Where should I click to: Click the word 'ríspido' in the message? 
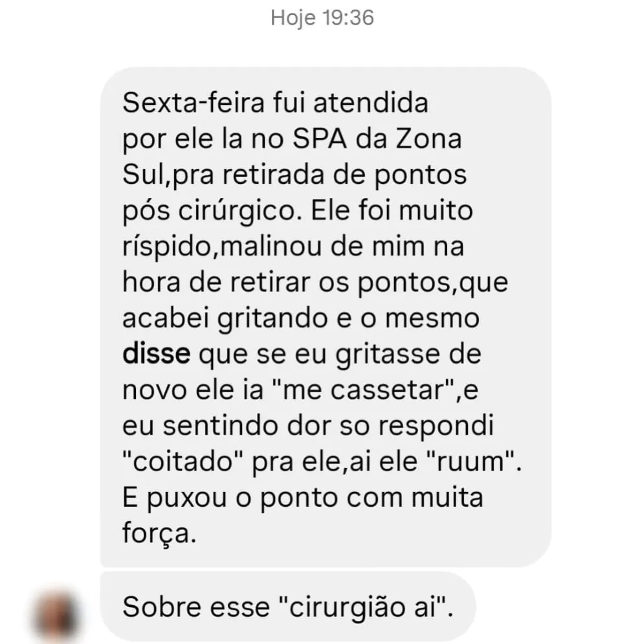pyautogui.click(x=167, y=247)
